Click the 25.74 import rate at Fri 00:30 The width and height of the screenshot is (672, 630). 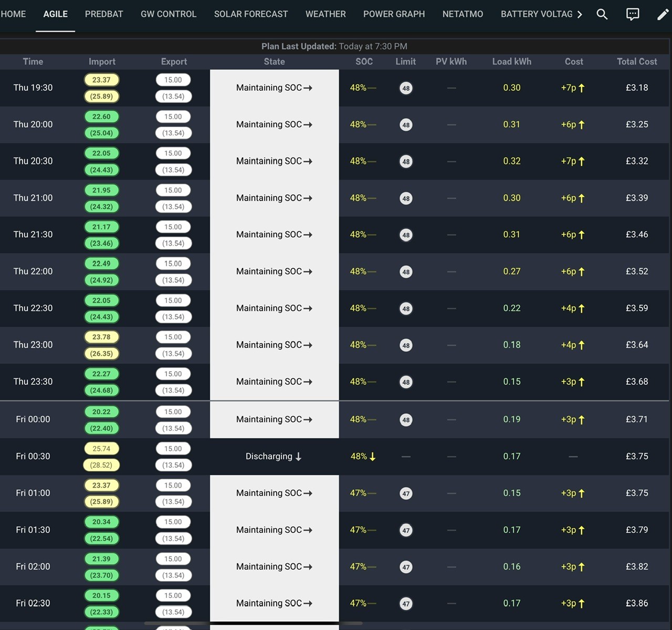101,449
